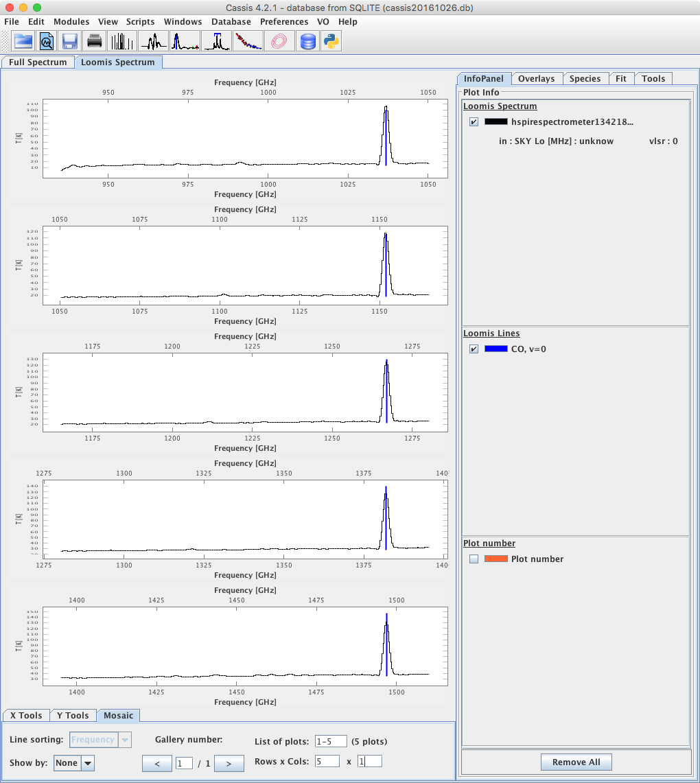
Task: Open the Database menu
Action: (x=231, y=21)
